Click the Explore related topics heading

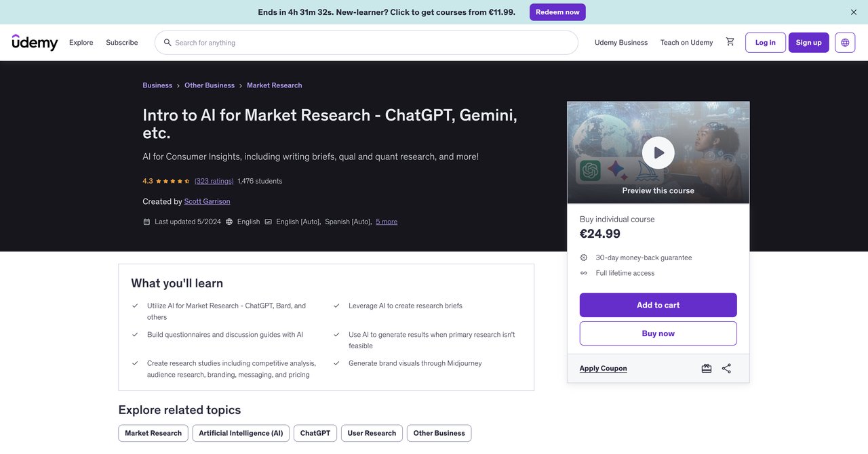pyautogui.click(x=180, y=410)
